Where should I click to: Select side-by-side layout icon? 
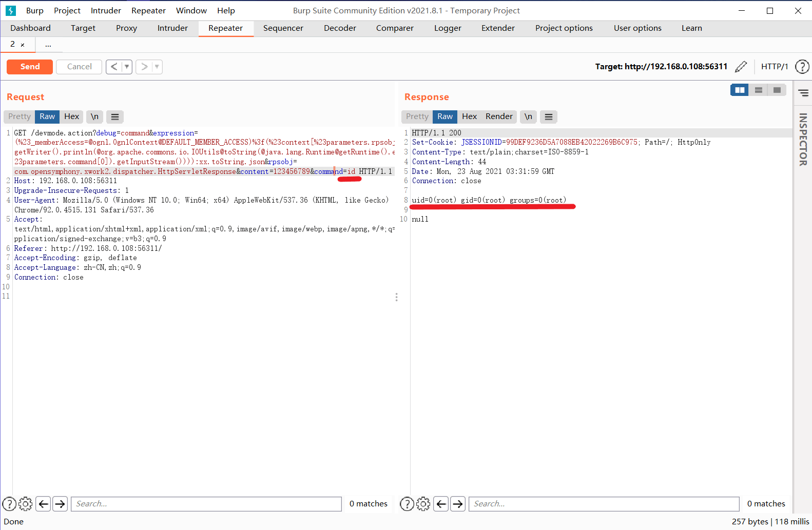[x=740, y=90]
